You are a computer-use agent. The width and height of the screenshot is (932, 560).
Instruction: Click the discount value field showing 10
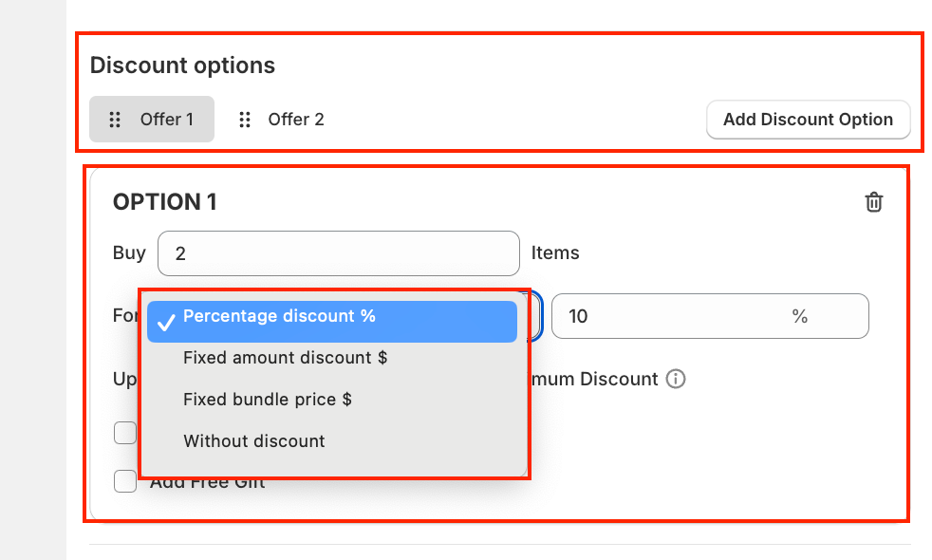coord(664,316)
